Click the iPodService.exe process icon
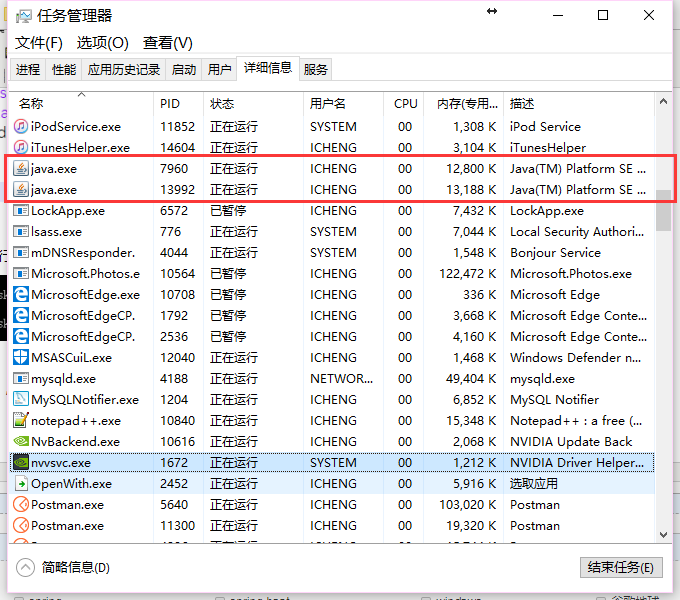This screenshot has height=600, width=680. (x=21, y=127)
